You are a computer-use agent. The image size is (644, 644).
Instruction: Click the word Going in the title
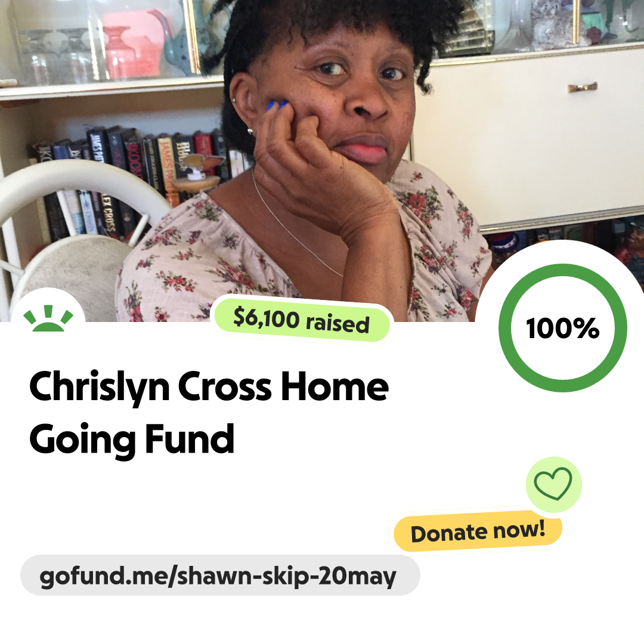(x=82, y=439)
